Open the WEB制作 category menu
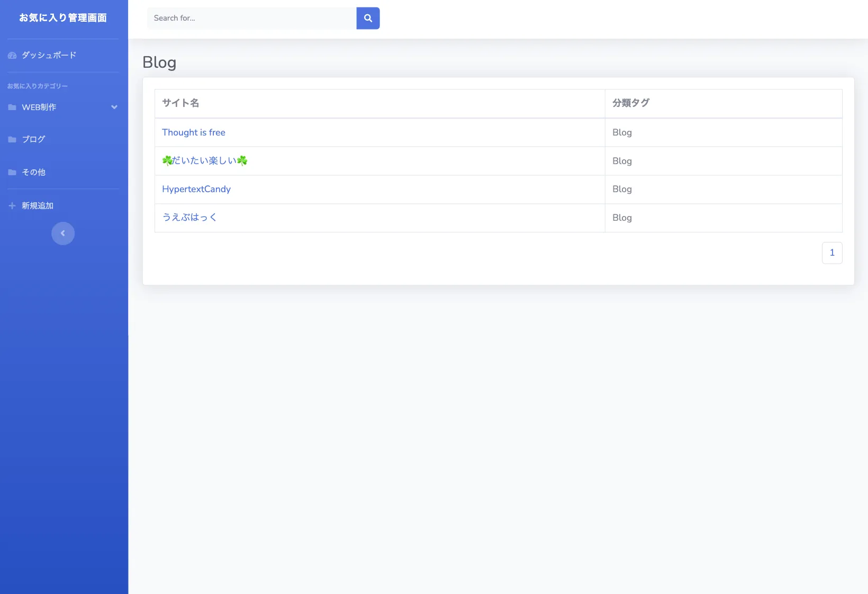Image resolution: width=868 pixels, height=594 pixels. [x=39, y=107]
